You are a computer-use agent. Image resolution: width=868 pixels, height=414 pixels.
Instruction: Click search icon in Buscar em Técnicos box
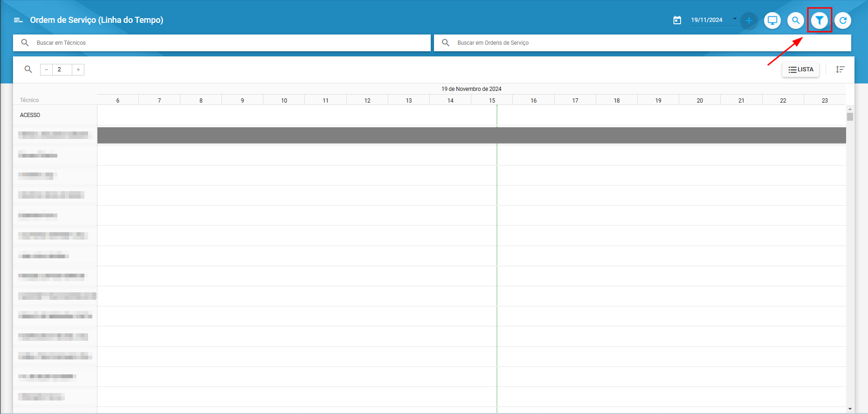(x=25, y=43)
